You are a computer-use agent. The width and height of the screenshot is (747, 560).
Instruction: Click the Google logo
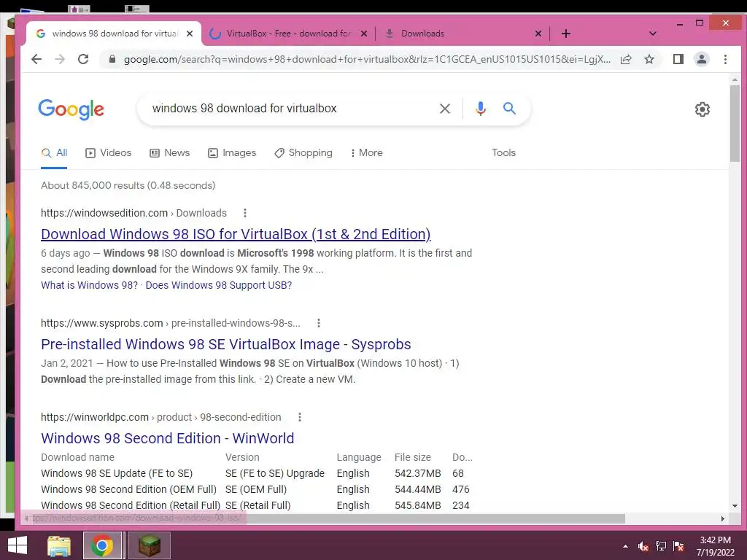pos(71,109)
